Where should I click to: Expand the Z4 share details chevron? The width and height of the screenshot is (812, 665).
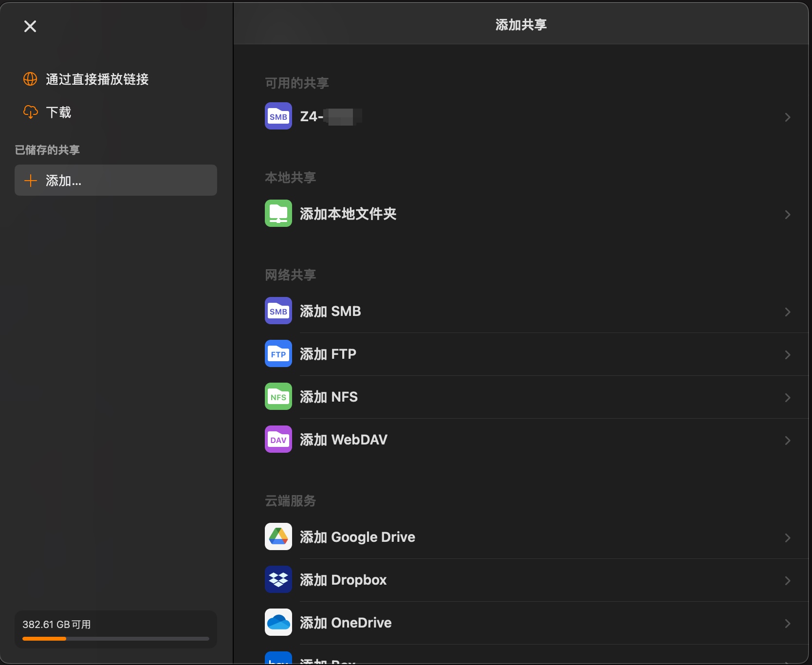pos(788,117)
